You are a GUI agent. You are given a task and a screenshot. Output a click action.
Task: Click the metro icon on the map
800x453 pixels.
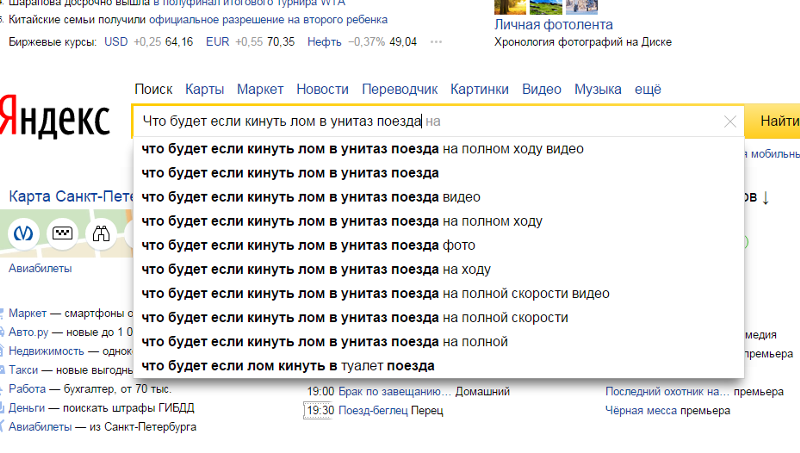(23, 234)
